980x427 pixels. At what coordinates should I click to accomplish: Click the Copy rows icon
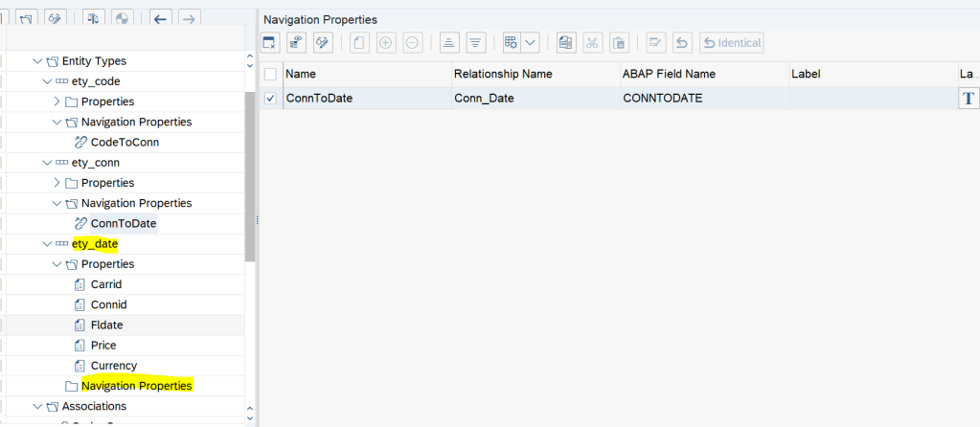click(565, 42)
